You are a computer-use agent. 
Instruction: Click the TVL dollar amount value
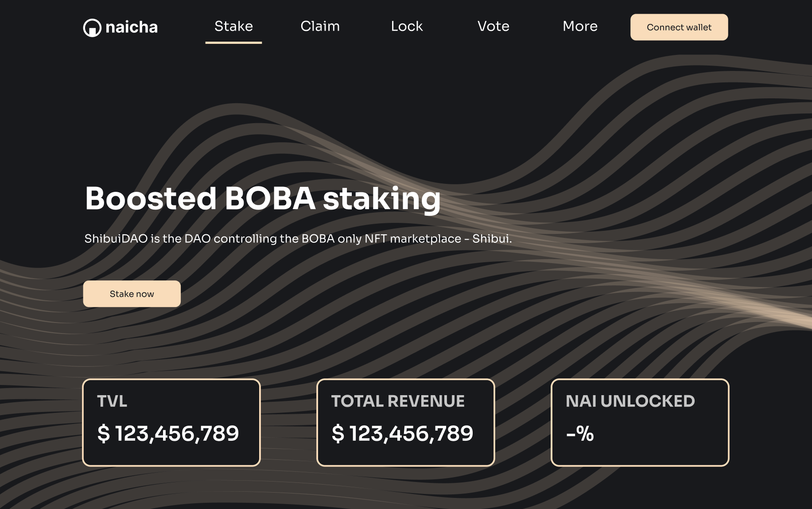[168, 433]
